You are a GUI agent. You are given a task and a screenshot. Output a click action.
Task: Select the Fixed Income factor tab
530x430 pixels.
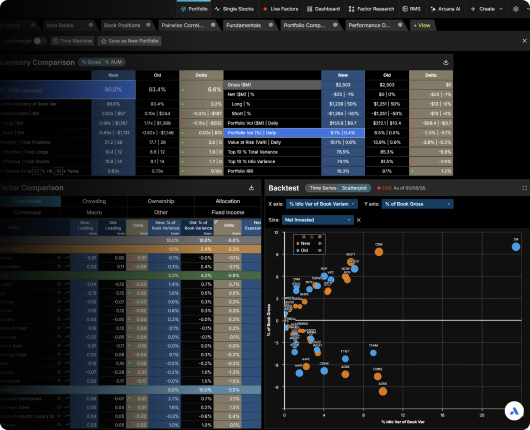pyautogui.click(x=228, y=212)
